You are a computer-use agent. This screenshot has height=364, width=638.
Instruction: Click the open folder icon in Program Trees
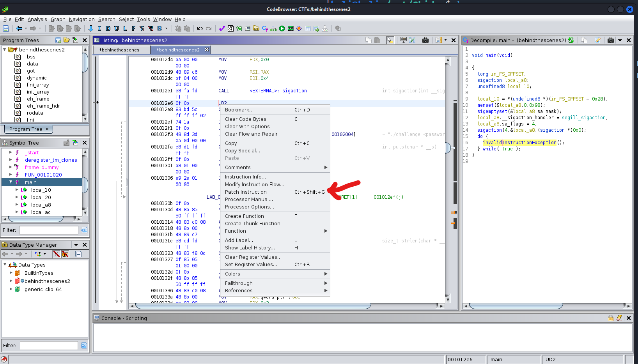coord(67,40)
